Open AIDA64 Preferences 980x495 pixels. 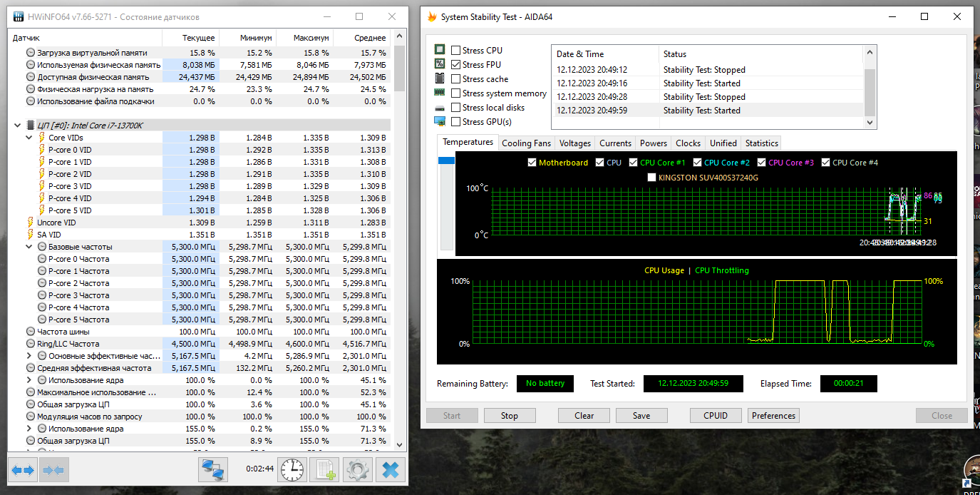pyautogui.click(x=773, y=415)
